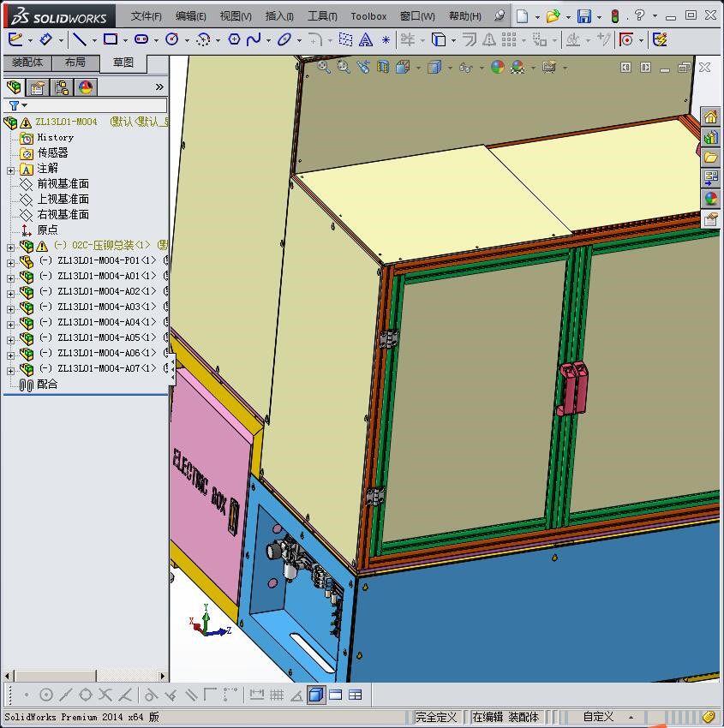Open the 文件(F) menu

click(147, 16)
